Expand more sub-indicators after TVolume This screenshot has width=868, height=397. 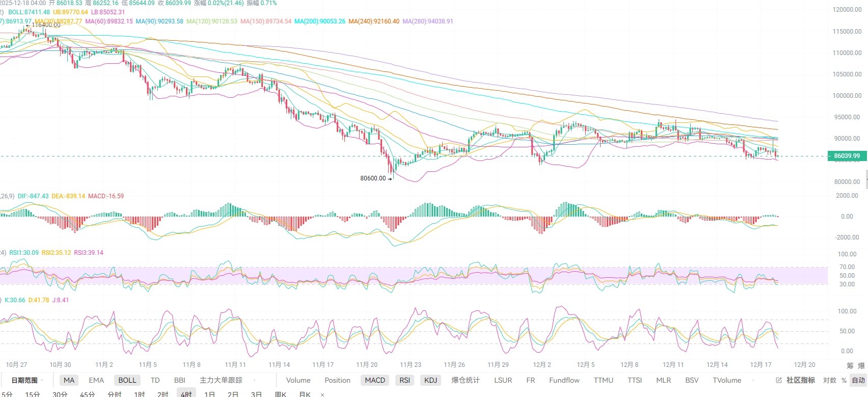click(x=754, y=380)
